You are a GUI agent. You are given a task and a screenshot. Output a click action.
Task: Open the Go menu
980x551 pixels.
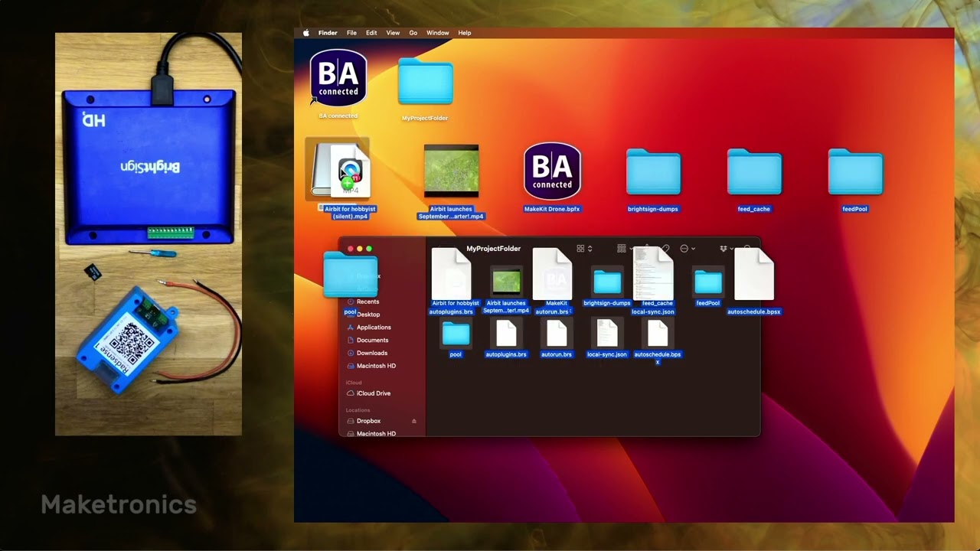(x=413, y=33)
